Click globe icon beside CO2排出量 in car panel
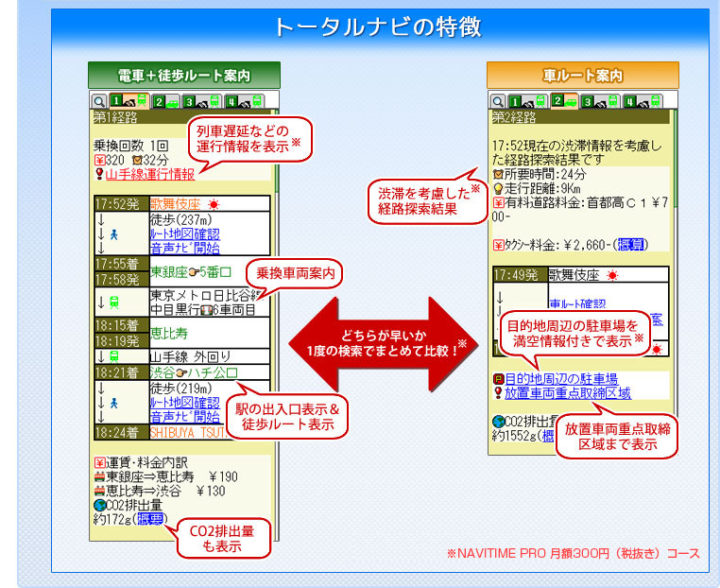This screenshot has width=720, height=588. [498, 422]
